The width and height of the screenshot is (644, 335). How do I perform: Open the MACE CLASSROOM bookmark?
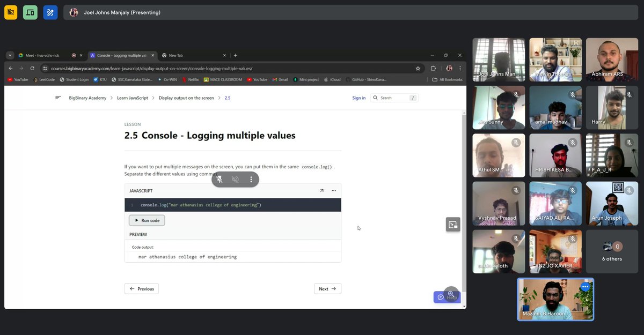coord(223,79)
